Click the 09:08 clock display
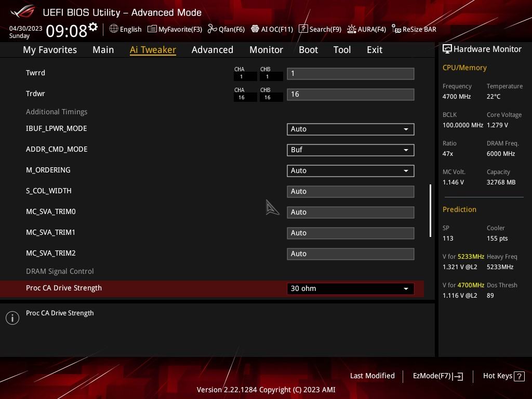The height and width of the screenshot is (399, 532). click(x=66, y=31)
